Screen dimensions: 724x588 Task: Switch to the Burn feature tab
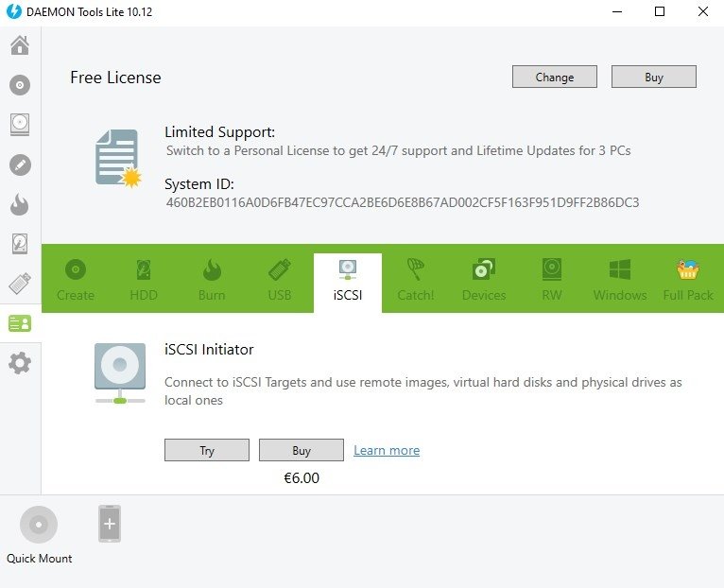click(x=212, y=281)
